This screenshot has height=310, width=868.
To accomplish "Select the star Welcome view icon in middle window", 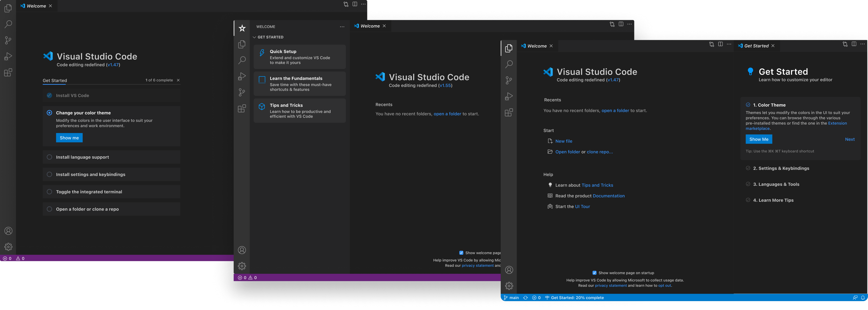I will pos(242,28).
